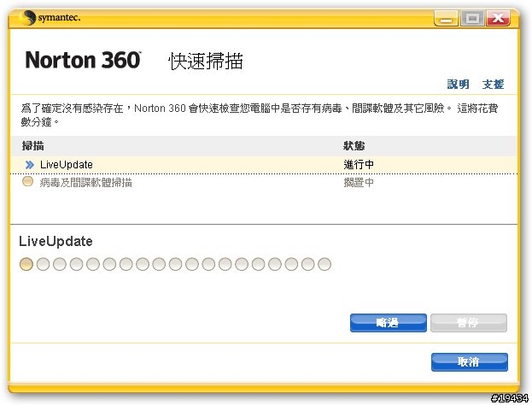Click the 略過 (Skip) button
Viewport: 532px width, 405px height.
click(389, 322)
